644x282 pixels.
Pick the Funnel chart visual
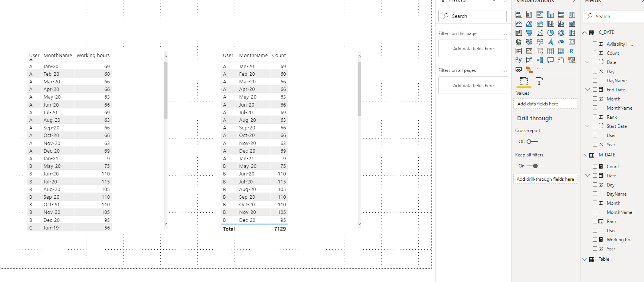[529, 33]
